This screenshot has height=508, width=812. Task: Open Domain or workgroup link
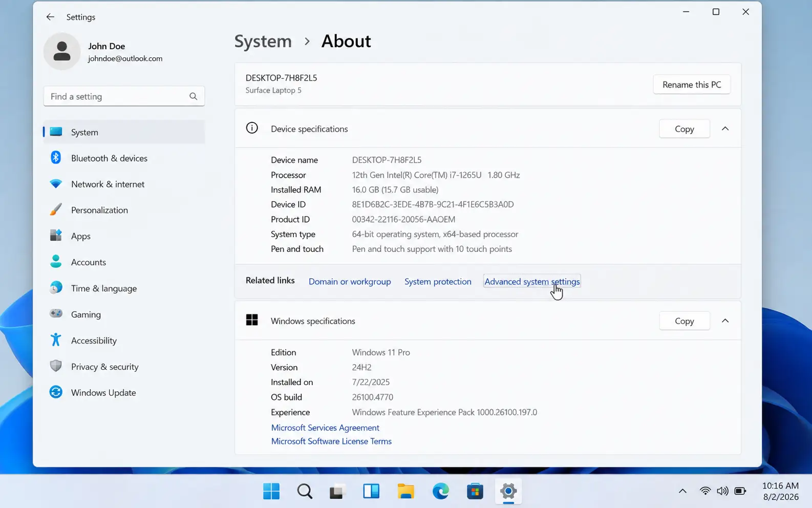(350, 281)
